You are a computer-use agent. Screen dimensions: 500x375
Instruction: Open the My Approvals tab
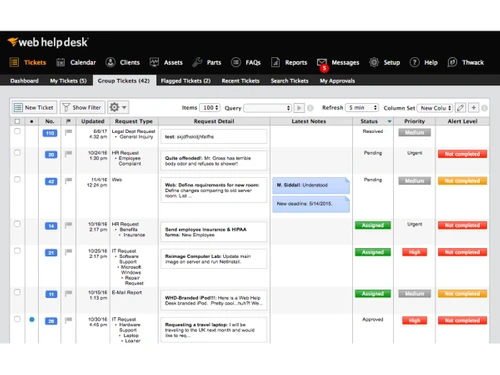[337, 81]
